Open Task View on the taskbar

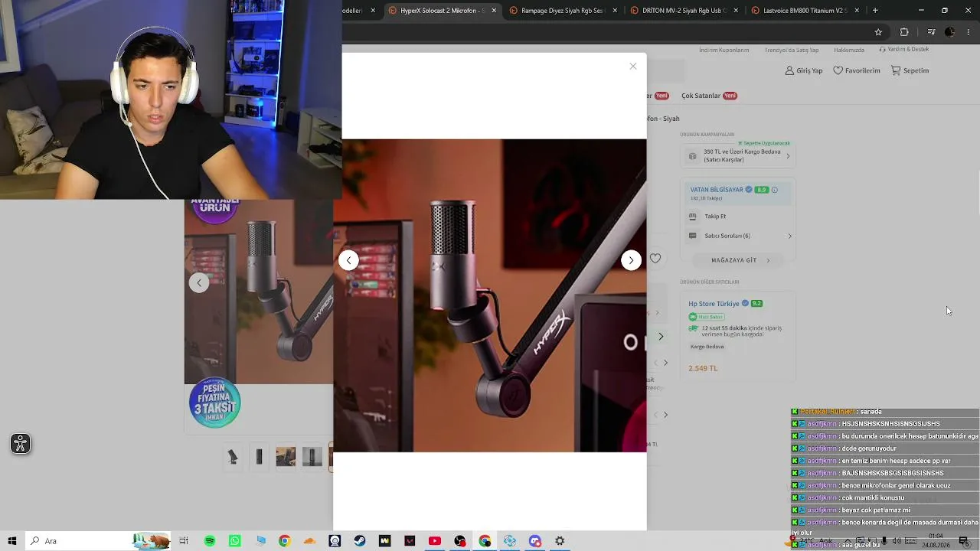point(184,541)
